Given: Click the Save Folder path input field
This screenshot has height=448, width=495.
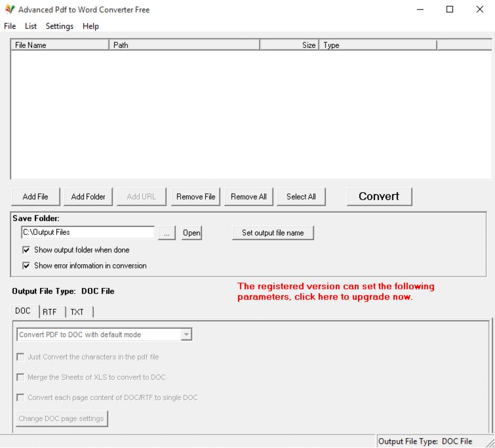Looking at the screenshot, I should tap(88, 233).
